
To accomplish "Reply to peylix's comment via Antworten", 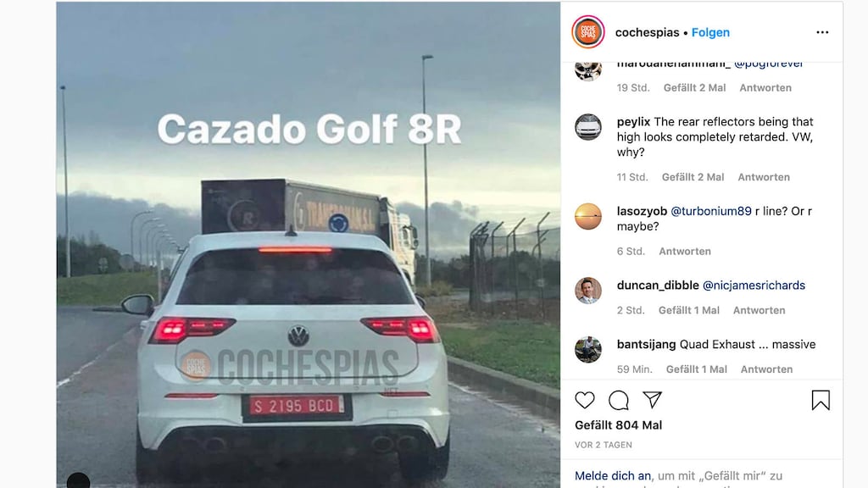I will click(764, 177).
